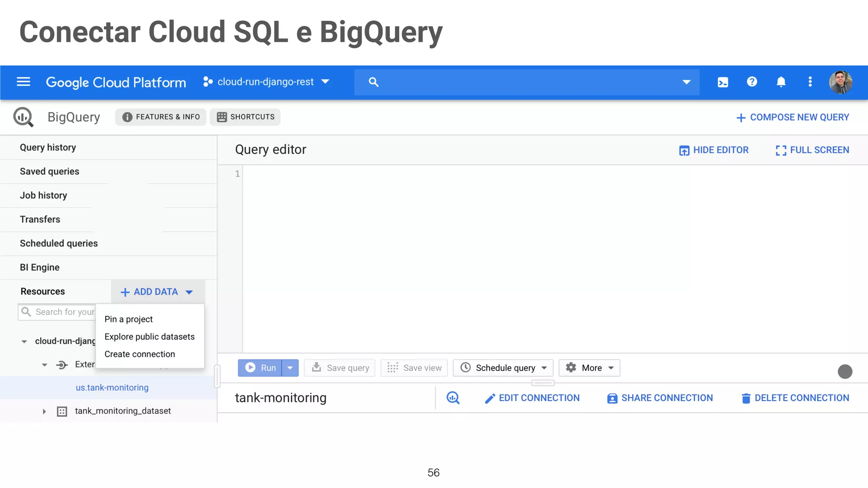Open the Run options dropdown arrow
Image resolution: width=868 pixels, height=488 pixels.
click(x=290, y=368)
